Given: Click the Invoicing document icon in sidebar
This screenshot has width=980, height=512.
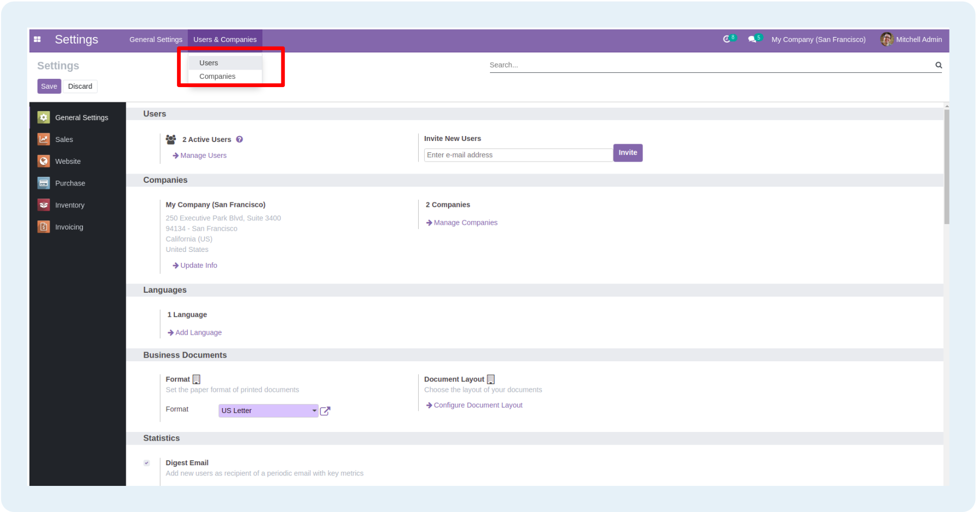Looking at the screenshot, I should (x=44, y=227).
